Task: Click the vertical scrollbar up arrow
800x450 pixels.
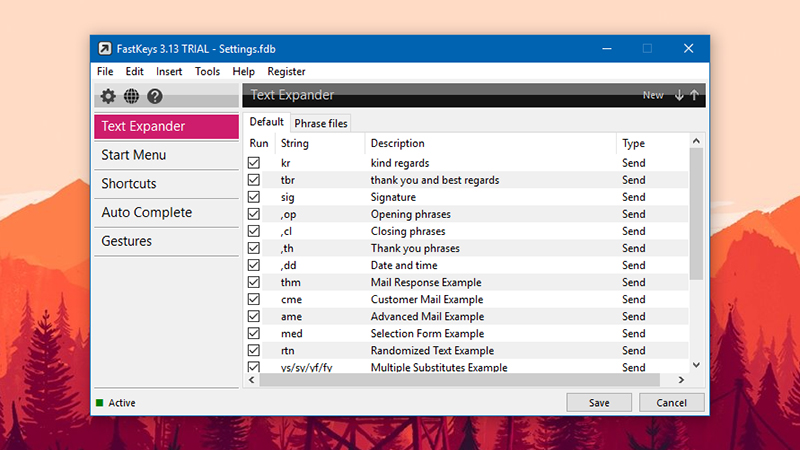Action: coord(696,141)
